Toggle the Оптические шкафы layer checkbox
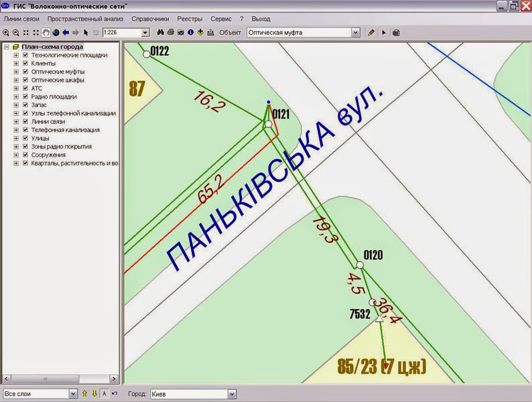The height and width of the screenshot is (402, 532). point(25,80)
